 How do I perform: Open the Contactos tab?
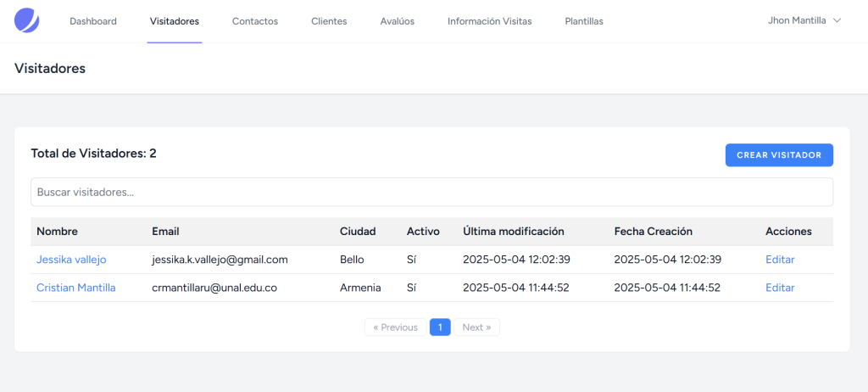pyautogui.click(x=254, y=21)
